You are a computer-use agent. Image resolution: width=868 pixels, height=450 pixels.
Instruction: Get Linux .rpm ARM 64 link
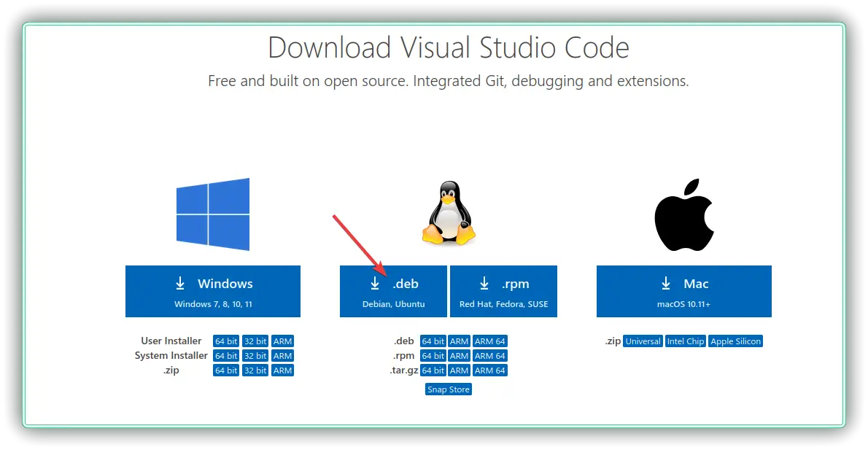point(490,355)
